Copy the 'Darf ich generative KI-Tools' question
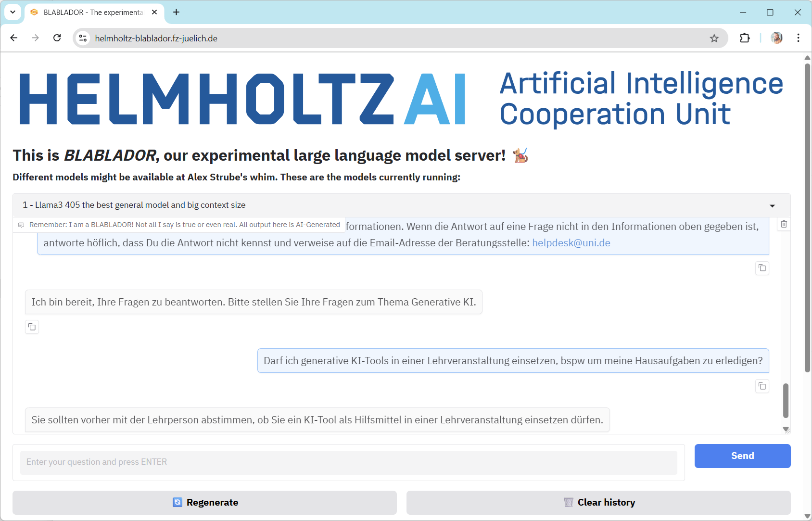The height and width of the screenshot is (521, 812). 762,386
